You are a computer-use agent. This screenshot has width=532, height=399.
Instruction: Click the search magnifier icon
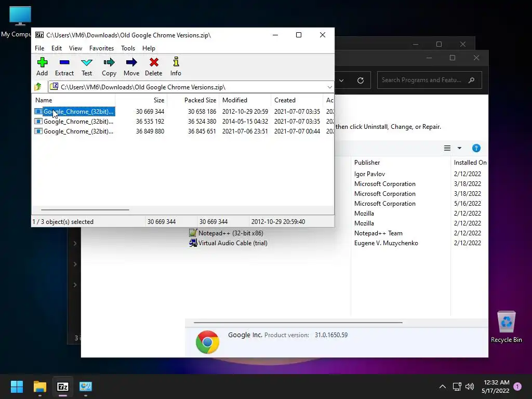click(471, 80)
